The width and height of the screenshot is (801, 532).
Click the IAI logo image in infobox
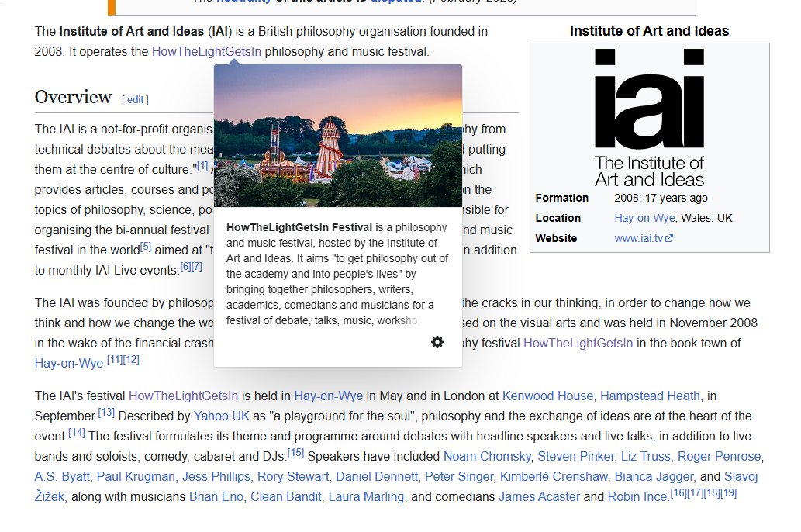tap(649, 118)
